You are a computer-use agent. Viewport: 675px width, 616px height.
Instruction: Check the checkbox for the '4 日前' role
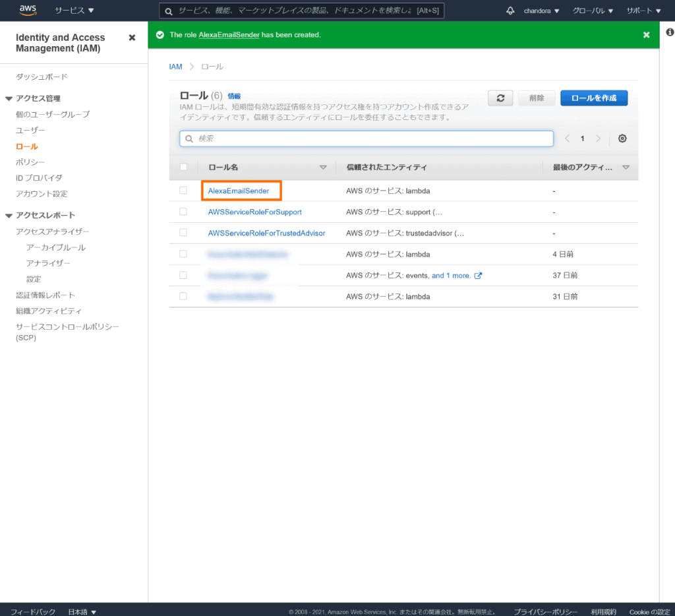pos(183,254)
